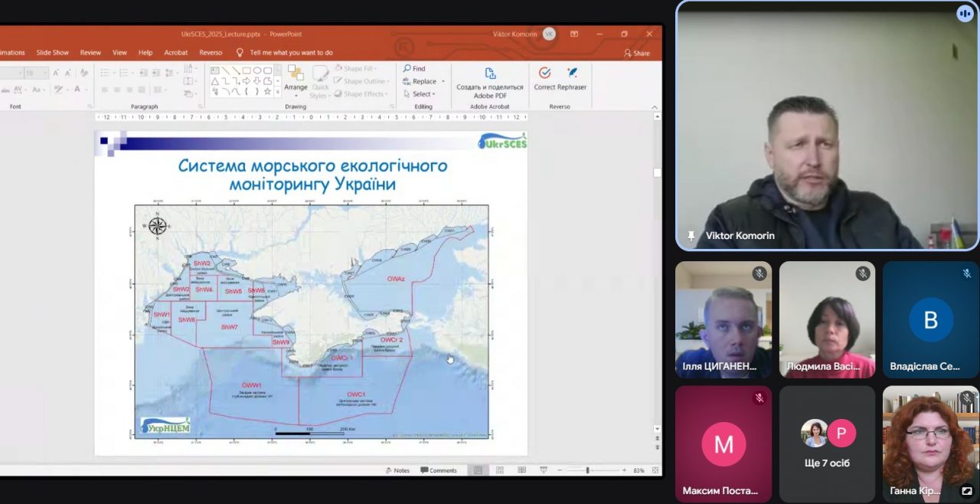Switch to Reading View in status bar
980x504 pixels.
coord(521,470)
